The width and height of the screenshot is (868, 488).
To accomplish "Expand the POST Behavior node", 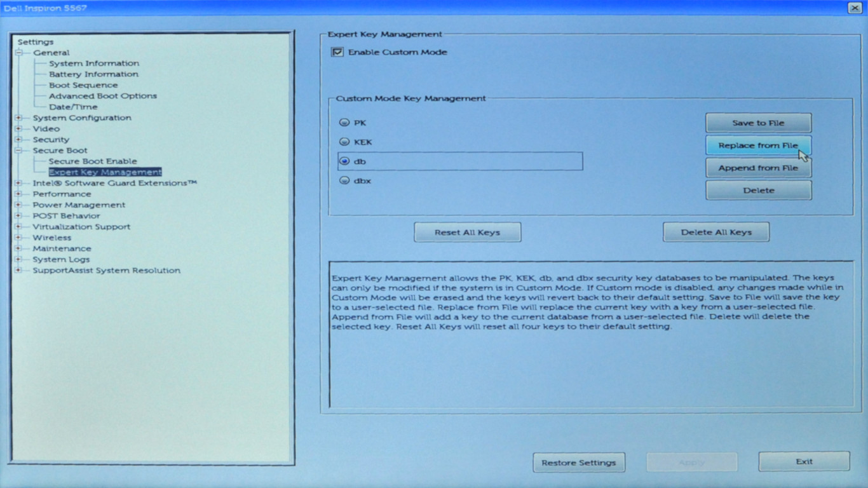I will coord(18,215).
